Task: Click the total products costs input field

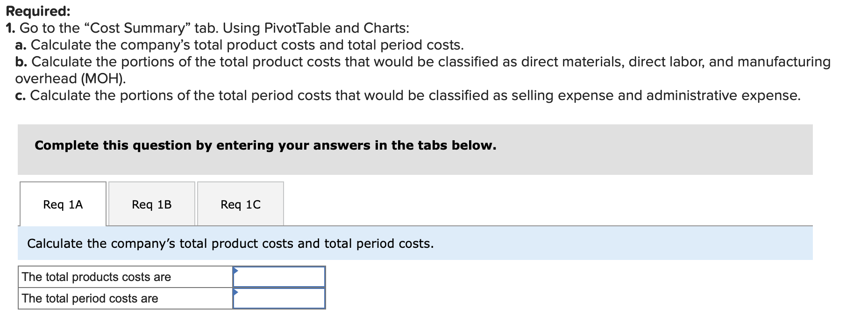Action: tap(279, 277)
